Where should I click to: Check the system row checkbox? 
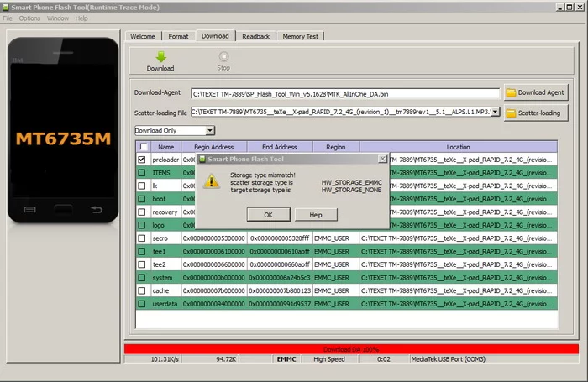pyautogui.click(x=142, y=278)
